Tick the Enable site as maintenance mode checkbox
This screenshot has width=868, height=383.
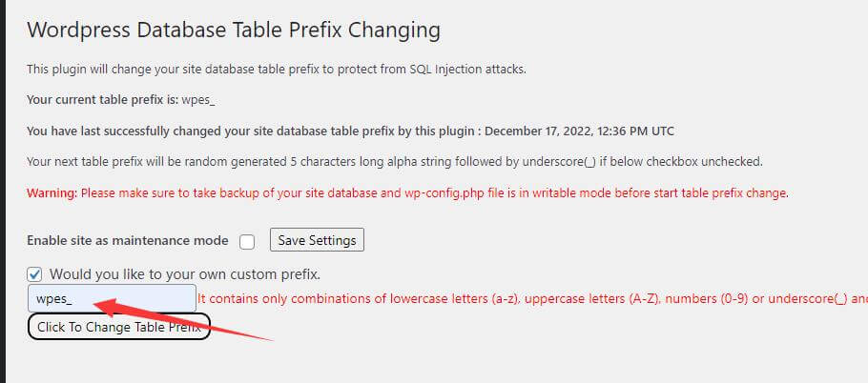[x=247, y=241]
